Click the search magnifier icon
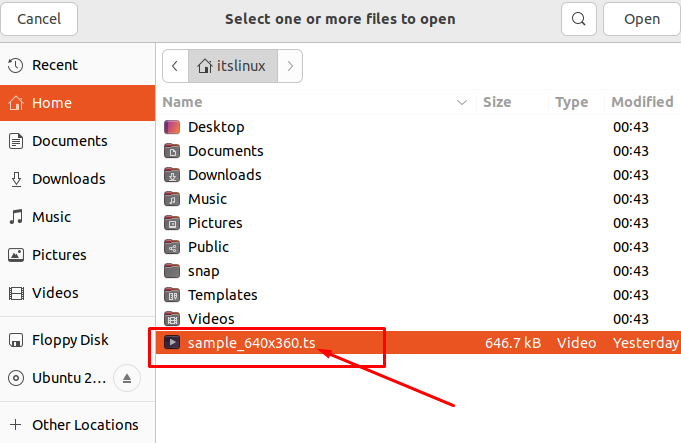The image size is (681, 443). (578, 19)
